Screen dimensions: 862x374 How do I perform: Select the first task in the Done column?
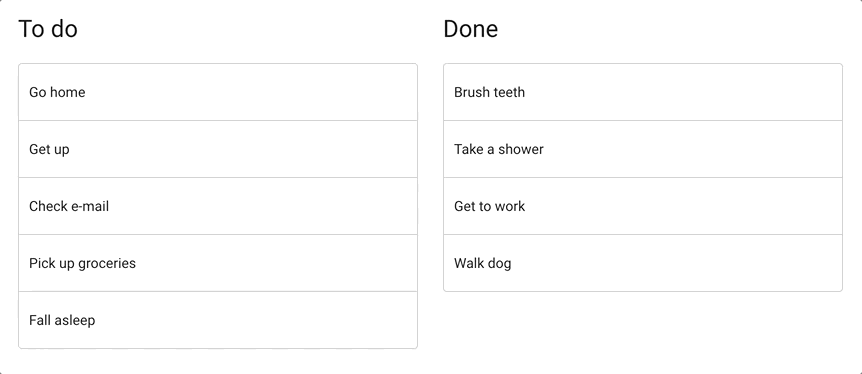point(643,92)
